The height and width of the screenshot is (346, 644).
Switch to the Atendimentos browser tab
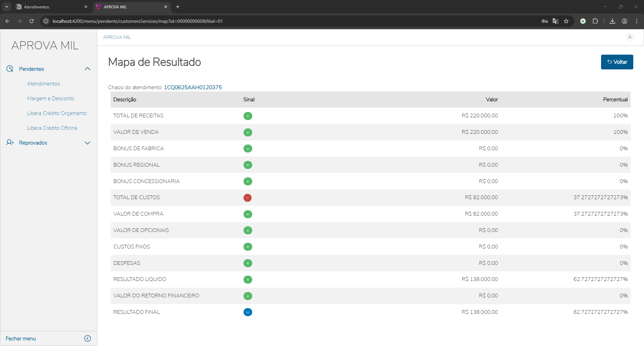(x=50, y=7)
